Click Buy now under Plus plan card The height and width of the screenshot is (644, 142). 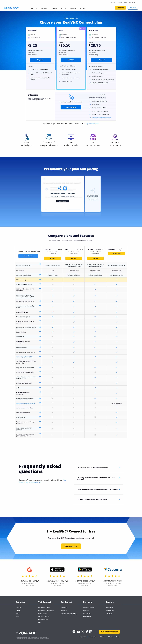(x=71, y=60)
